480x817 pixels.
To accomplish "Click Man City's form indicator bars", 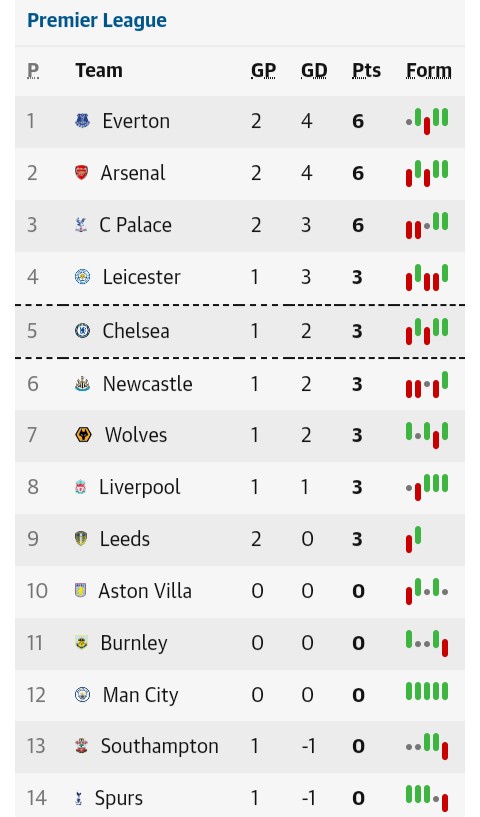I will 427,691.
